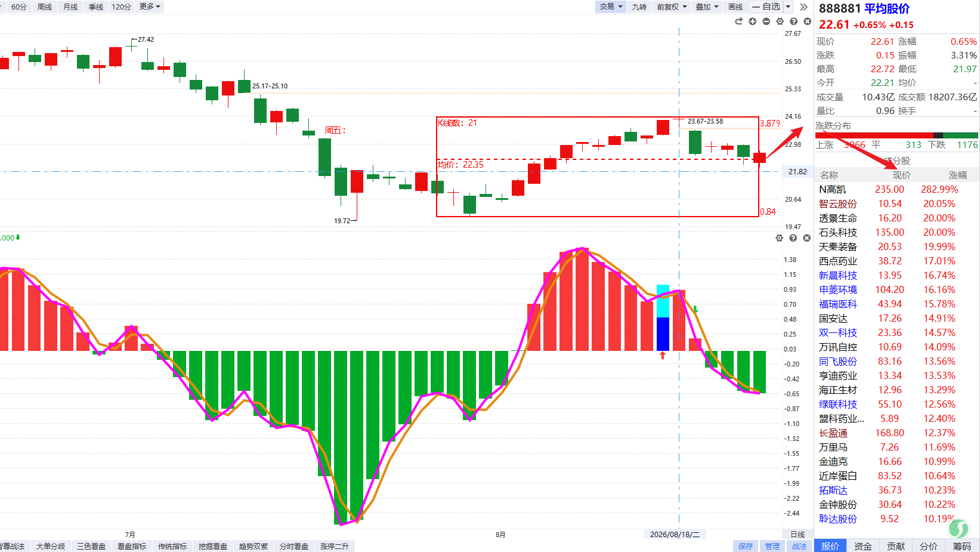Open main chart settings gear icon
The width and height of the screenshot is (980, 552).
pyautogui.click(x=780, y=21)
